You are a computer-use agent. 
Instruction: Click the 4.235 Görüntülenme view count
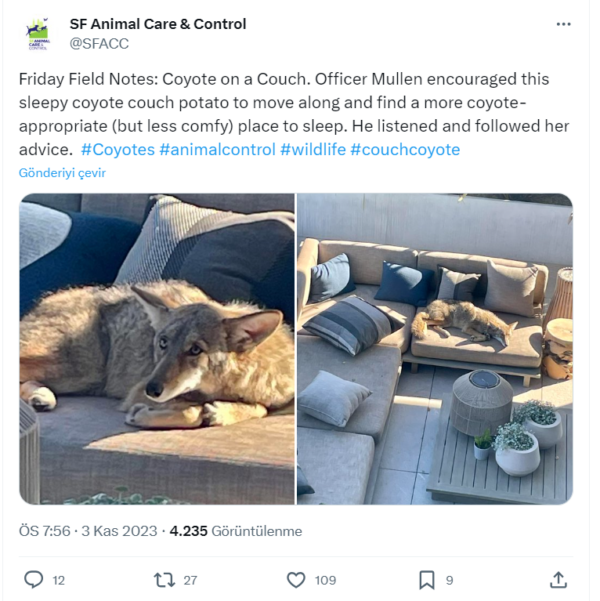pos(236,531)
